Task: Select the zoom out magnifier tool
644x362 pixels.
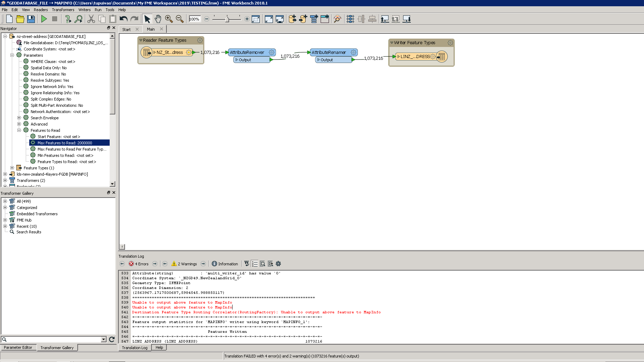Action: click(x=180, y=19)
